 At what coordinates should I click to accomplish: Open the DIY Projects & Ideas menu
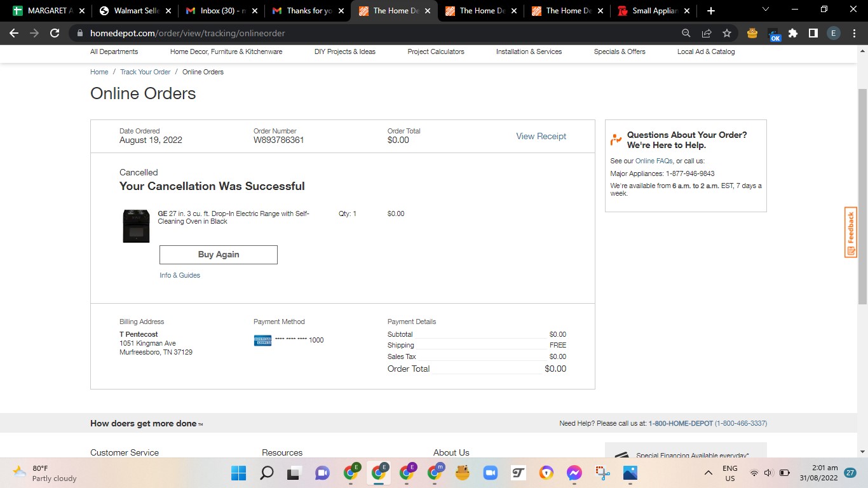(x=345, y=51)
